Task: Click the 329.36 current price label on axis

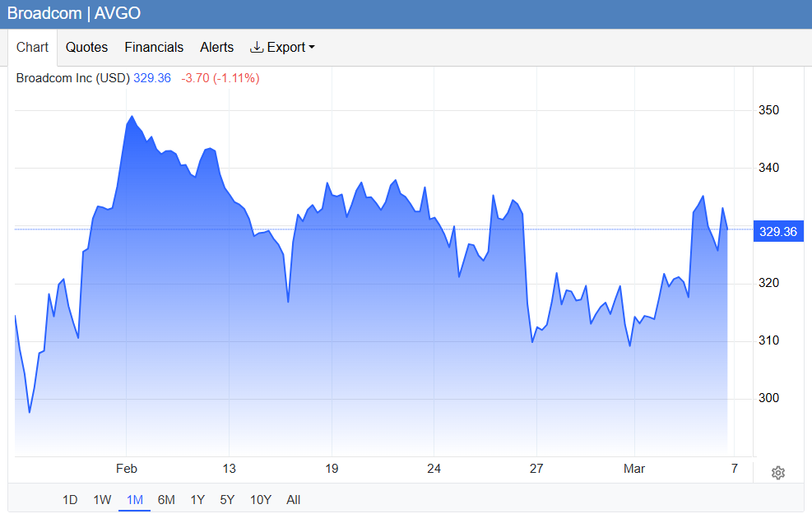Action: point(777,232)
